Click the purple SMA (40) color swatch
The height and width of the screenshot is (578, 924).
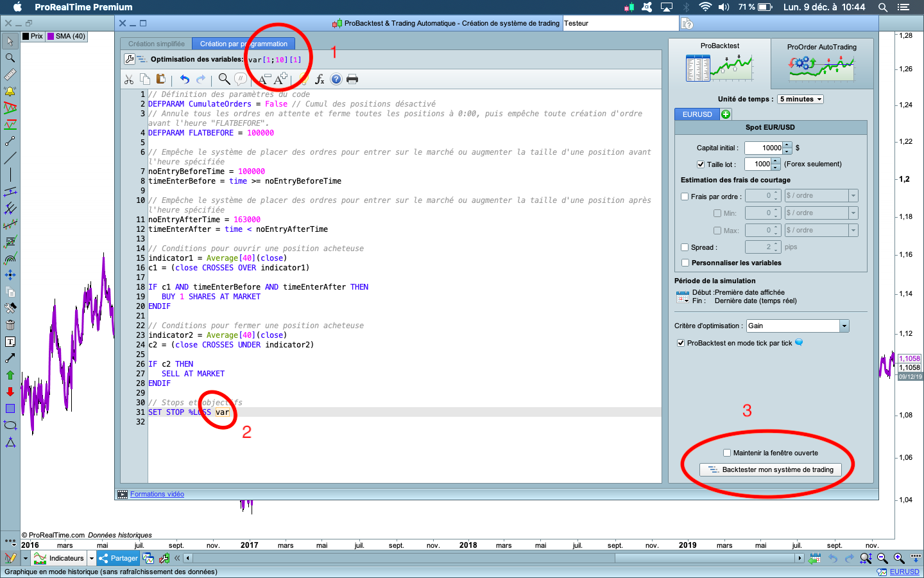pyautogui.click(x=50, y=37)
